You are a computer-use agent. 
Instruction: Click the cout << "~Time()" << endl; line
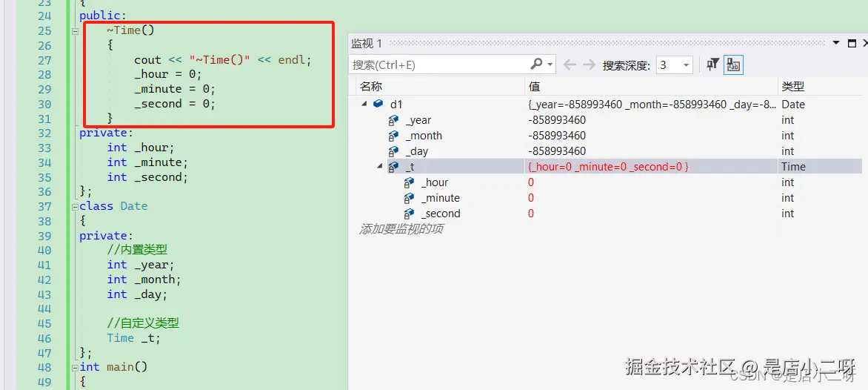222,60
